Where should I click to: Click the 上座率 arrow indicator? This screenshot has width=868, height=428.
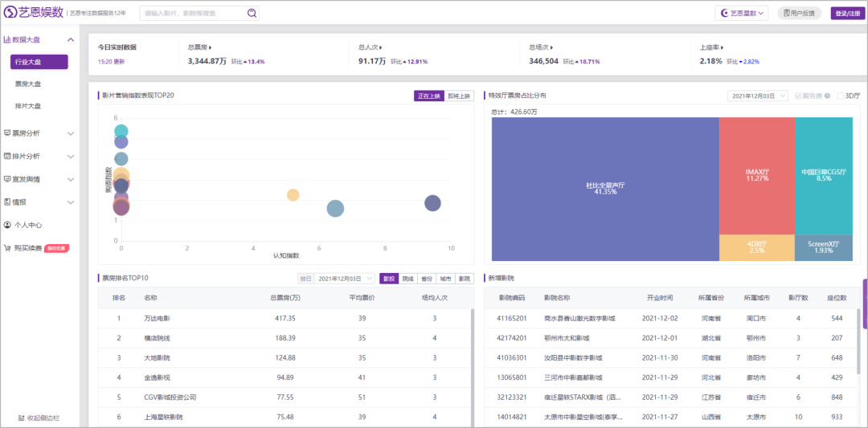tap(724, 47)
